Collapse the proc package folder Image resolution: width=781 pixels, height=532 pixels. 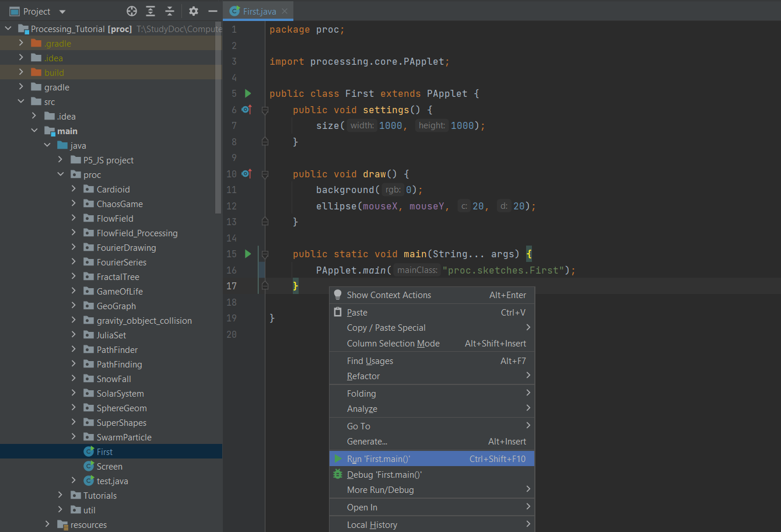pyautogui.click(x=61, y=174)
